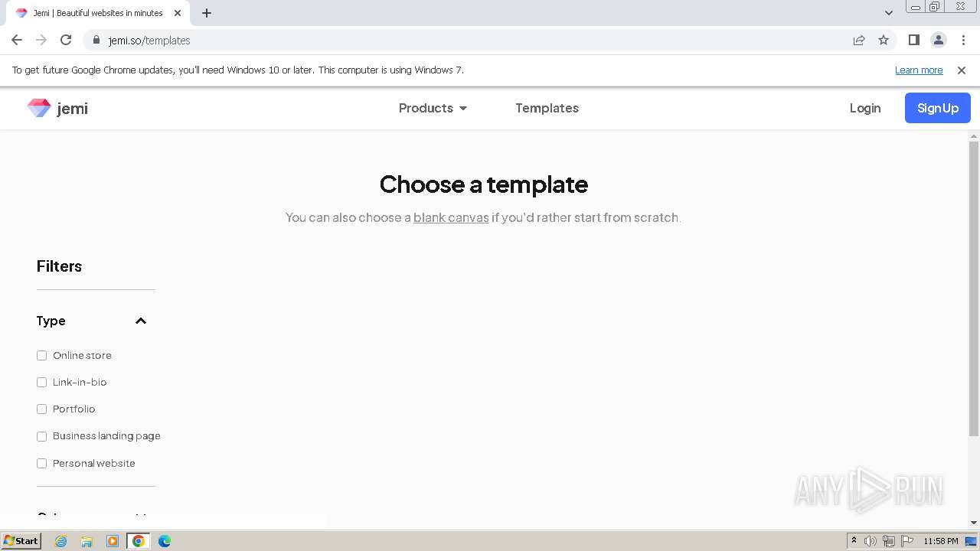
Task: Go back using browser back arrow
Action: coord(17,40)
